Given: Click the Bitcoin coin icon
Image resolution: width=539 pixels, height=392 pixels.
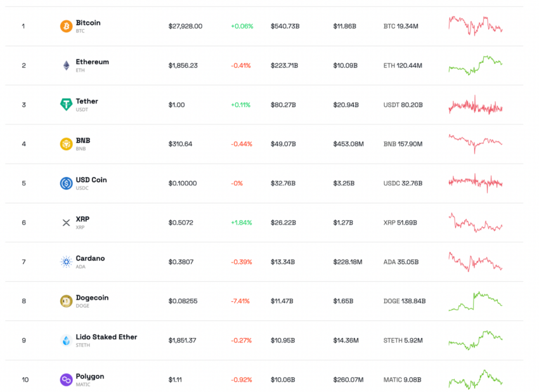Looking at the screenshot, I should 66,26.
